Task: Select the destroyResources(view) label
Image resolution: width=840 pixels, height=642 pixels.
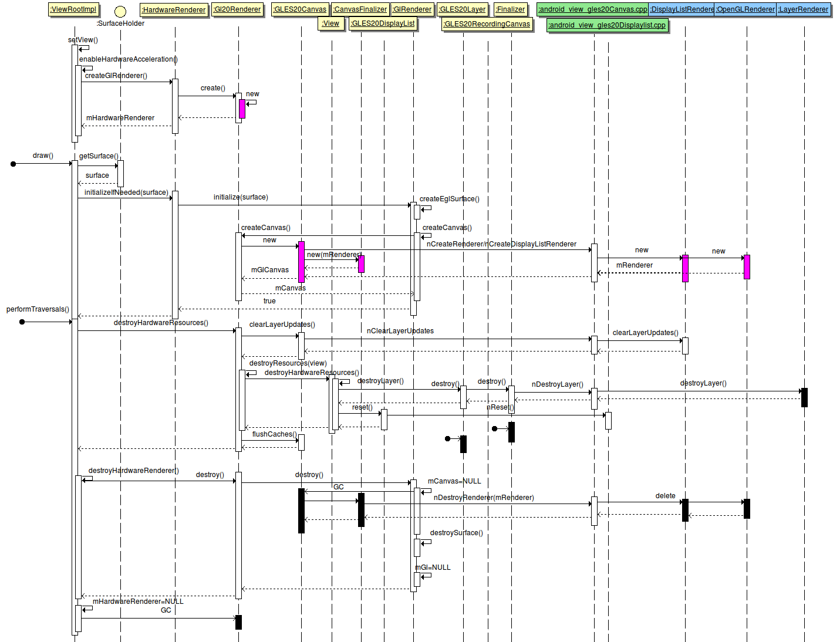Action: pyautogui.click(x=288, y=363)
